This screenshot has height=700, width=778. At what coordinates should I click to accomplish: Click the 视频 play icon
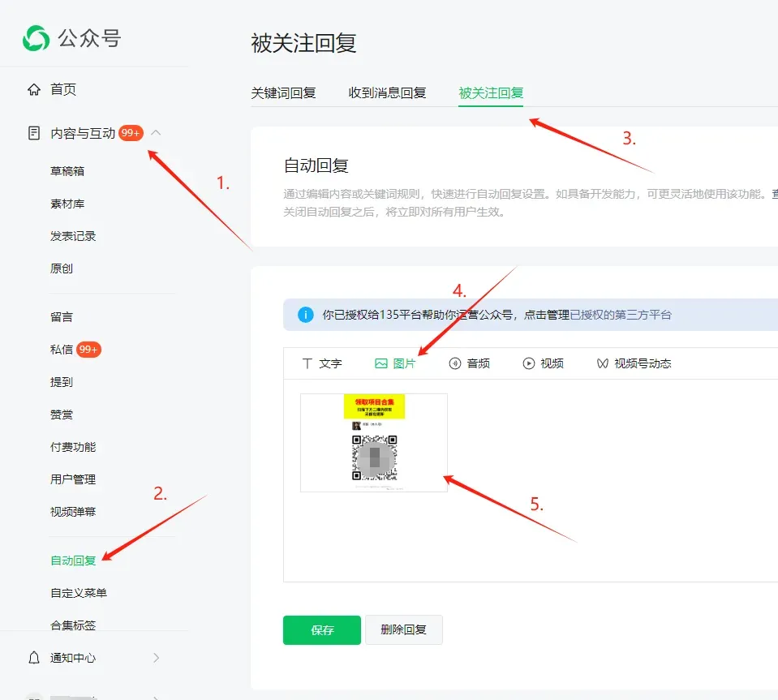529,363
